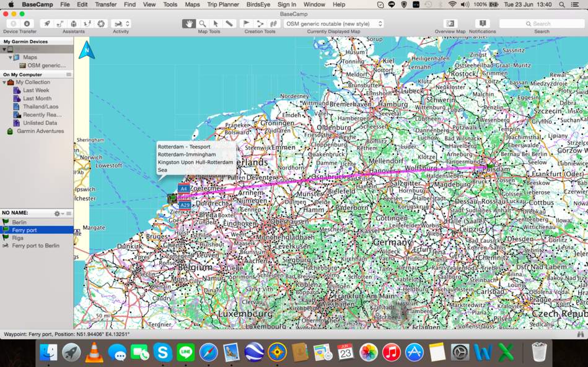Open the Sign In menu
This screenshot has width=588, height=367.
[287, 4]
